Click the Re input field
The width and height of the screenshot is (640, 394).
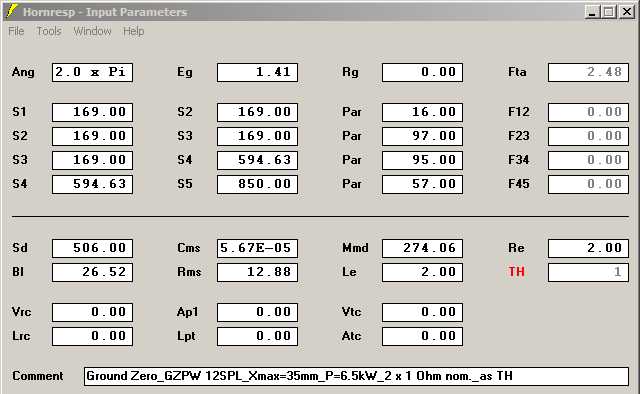tap(588, 248)
